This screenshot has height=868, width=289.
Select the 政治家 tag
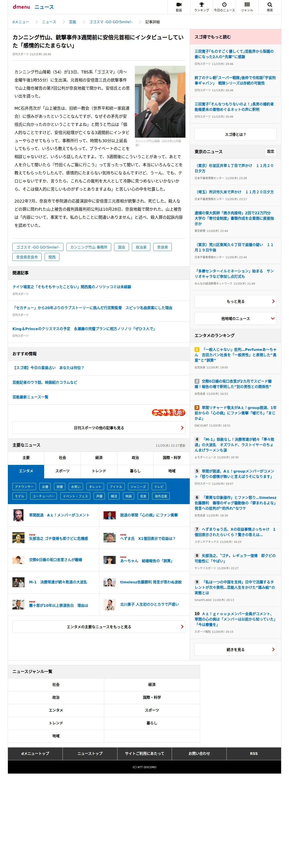click(x=141, y=247)
